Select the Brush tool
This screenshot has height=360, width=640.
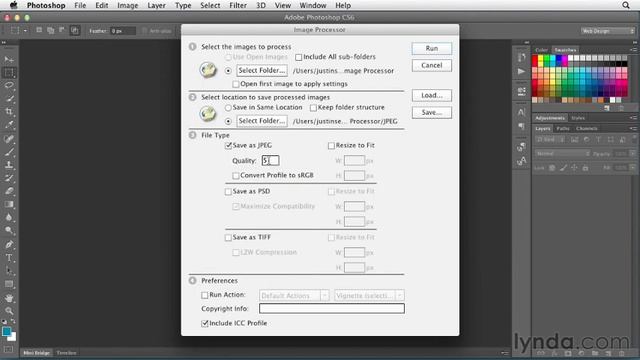tap(9, 152)
